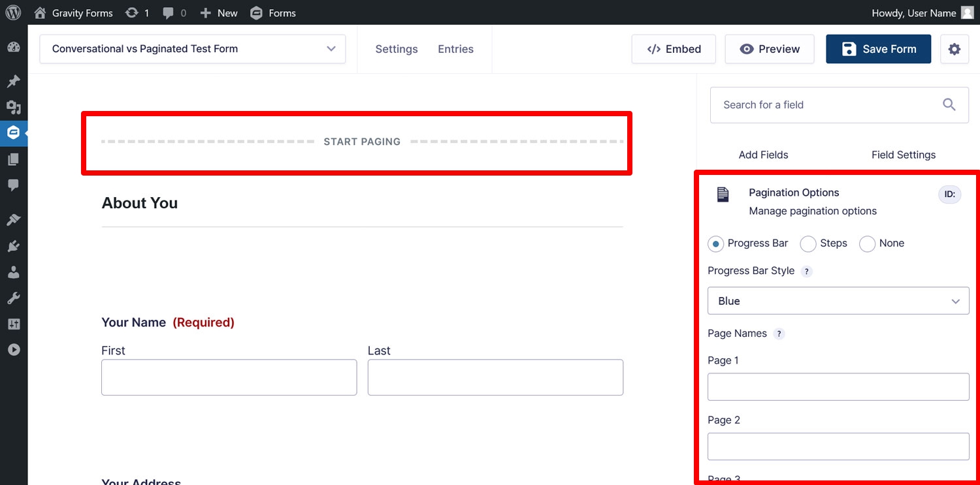
Task: Open the Entries menu
Action: pos(455,49)
